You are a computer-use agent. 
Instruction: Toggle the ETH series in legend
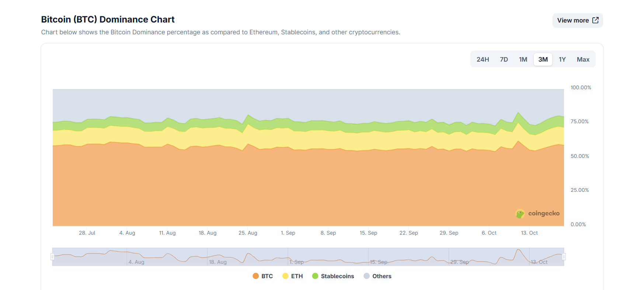[293, 276]
